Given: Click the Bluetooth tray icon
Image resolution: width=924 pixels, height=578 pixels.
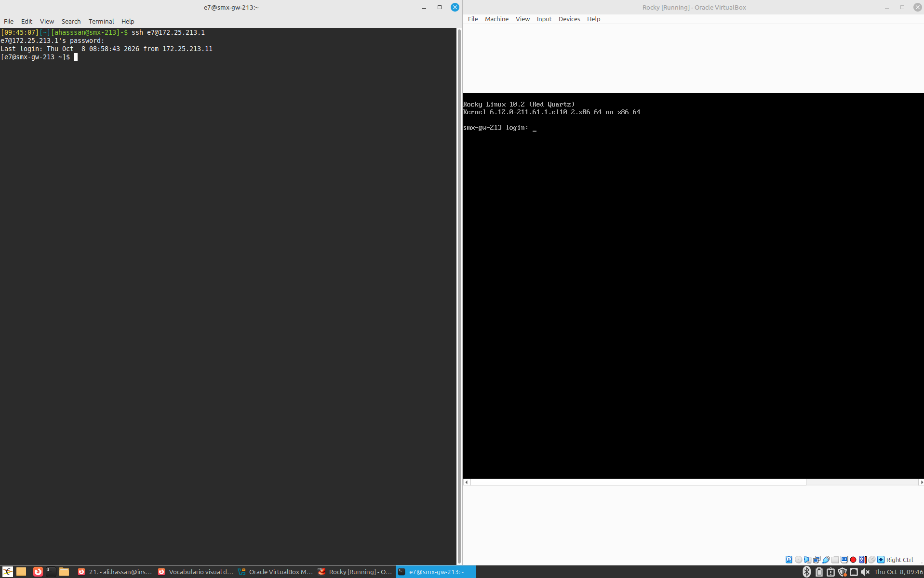Looking at the screenshot, I should click(806, 572).
